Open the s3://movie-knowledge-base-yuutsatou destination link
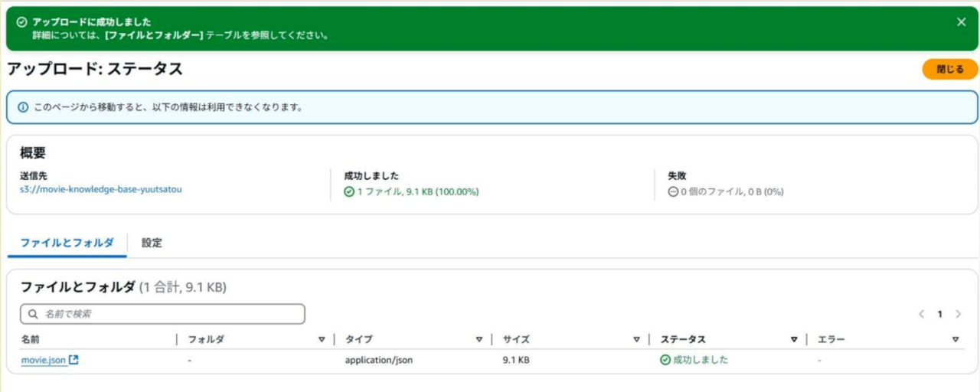980x392 pixels. [101, 189]
